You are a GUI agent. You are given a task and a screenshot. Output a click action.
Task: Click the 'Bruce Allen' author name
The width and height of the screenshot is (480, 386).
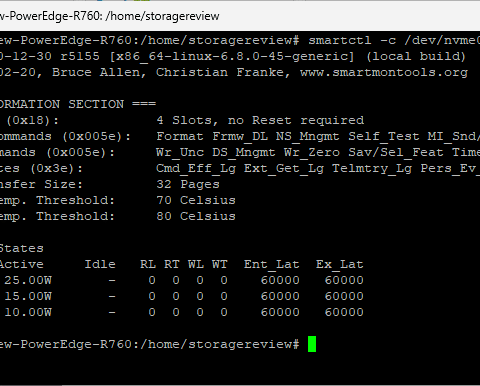pyautogui.click(x=96, y=72)
